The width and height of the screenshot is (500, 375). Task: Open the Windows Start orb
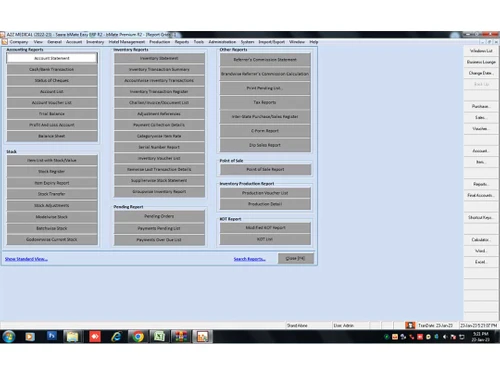point(9,337)
